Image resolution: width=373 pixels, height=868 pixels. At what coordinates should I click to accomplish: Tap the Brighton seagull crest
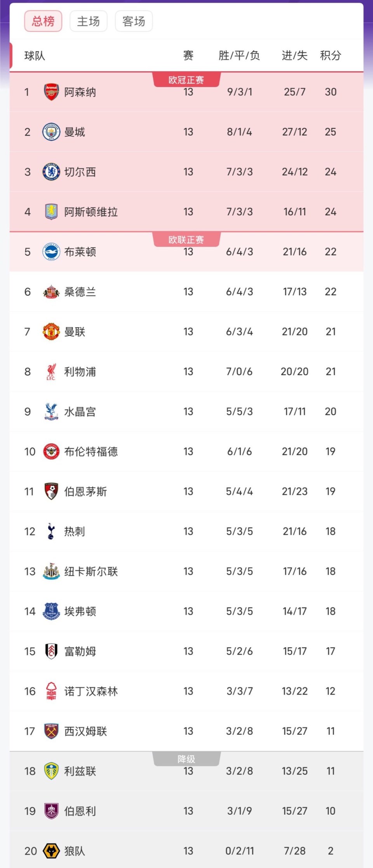click(51, 252)
